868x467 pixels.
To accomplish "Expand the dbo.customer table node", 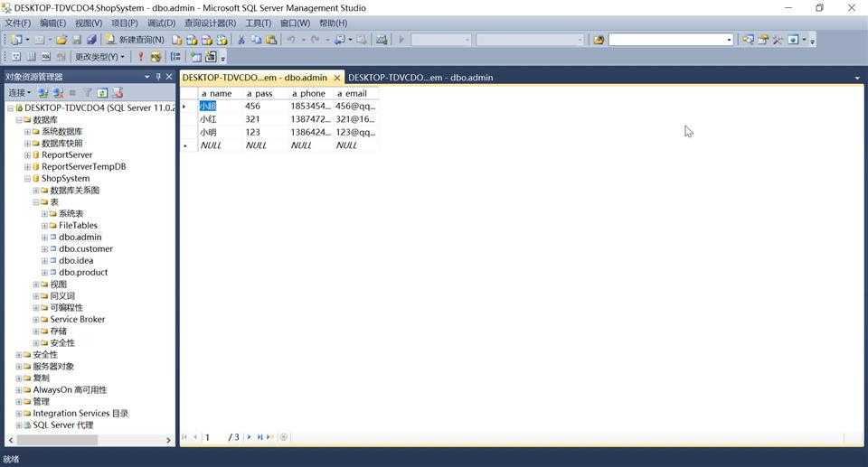I will pyautogui.click(x=45, y=249).
